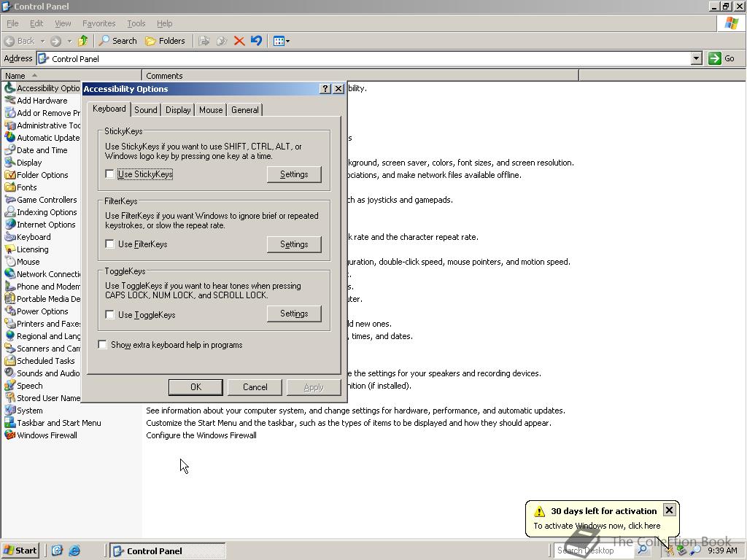
Task: Open the Forward button history dropdown arrow
Action: (x=69, y=41)
